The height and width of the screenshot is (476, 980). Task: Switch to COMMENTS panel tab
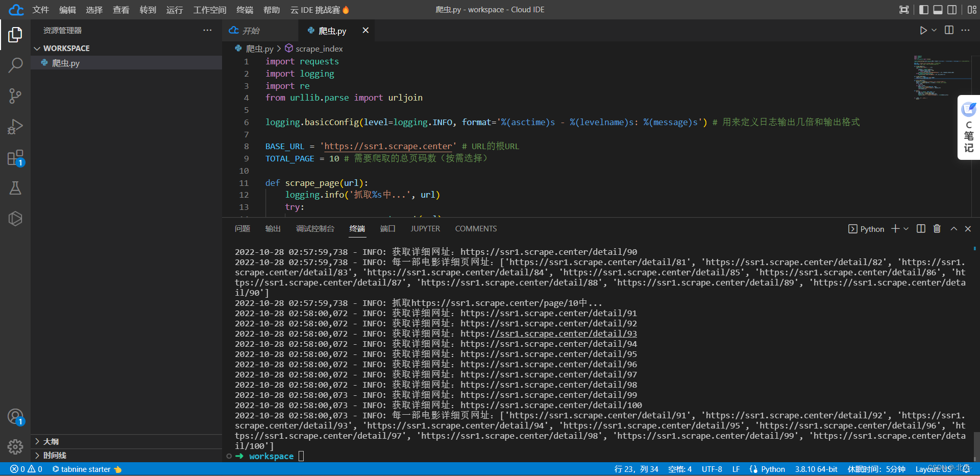pyautogui.click(x=476, y=229)
